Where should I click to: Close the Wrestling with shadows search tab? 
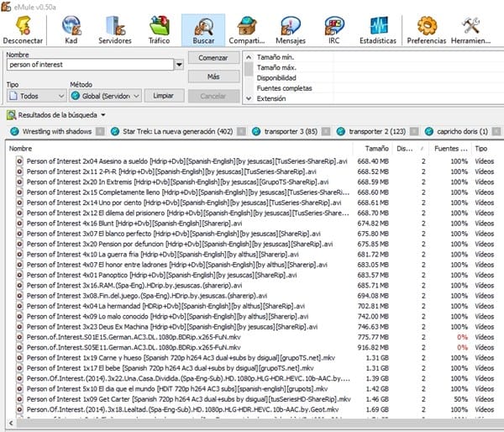(100, 131)
